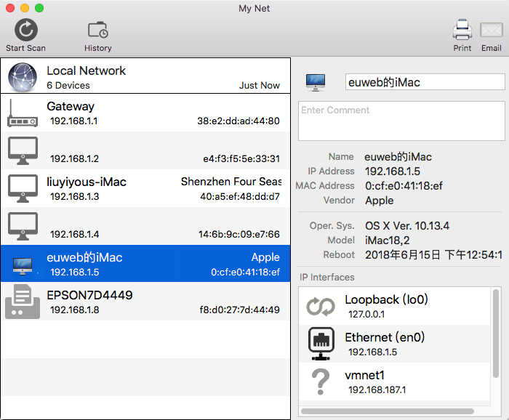Click the vmnet1 question mark icon
The image size is (509, 420).
pyautogui.click(x=321, y=381)
